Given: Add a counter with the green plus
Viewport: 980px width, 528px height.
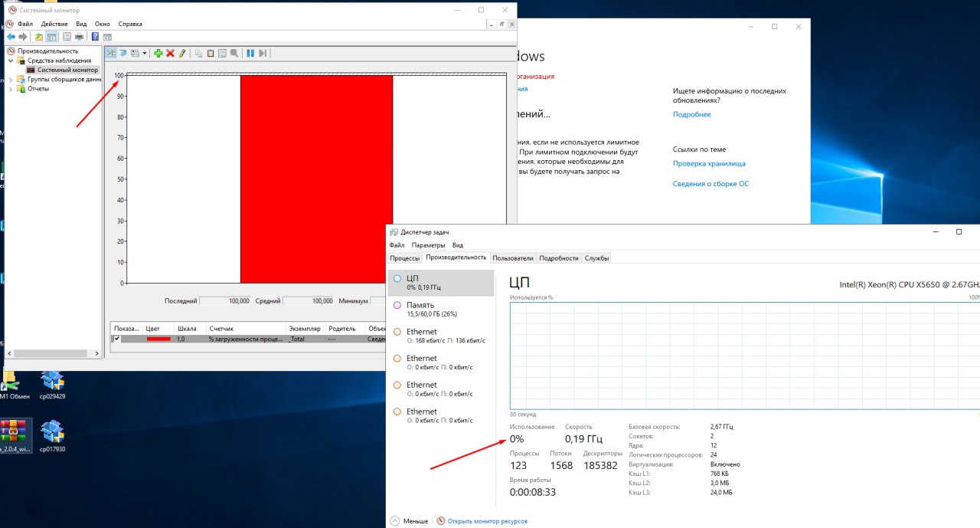Looking at the screenshot, I should pos(158,53).
